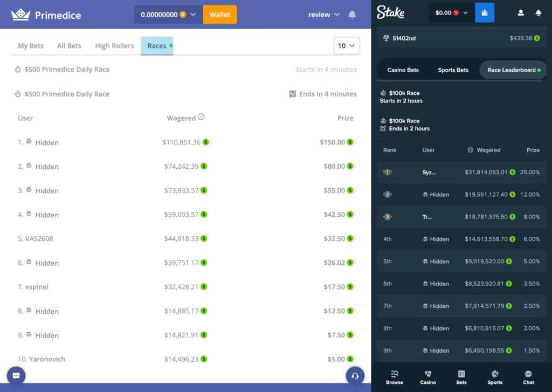
Task: Open Bets in Stake bottom navigation
Action: point(461,377)
